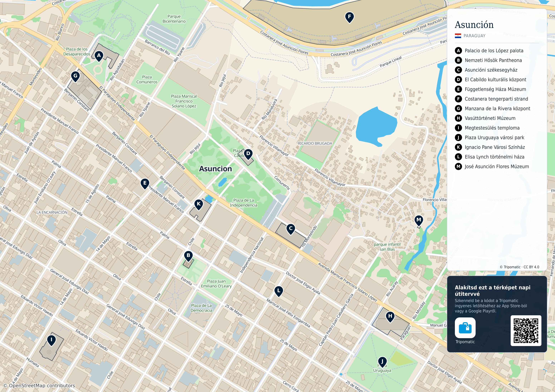Select map pin D at Plaza Cabildo
The image size is (555, 392).
click(x=248, y=154)
